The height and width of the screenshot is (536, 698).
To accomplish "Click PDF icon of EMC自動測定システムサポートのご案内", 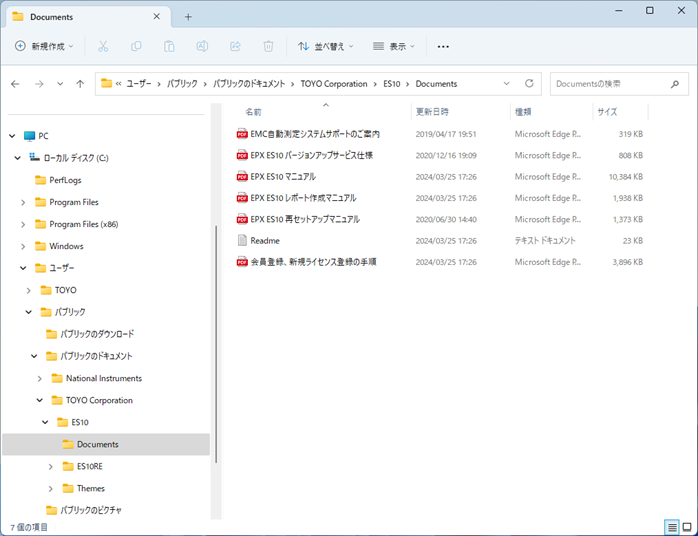I will click(x=242, y=134).
